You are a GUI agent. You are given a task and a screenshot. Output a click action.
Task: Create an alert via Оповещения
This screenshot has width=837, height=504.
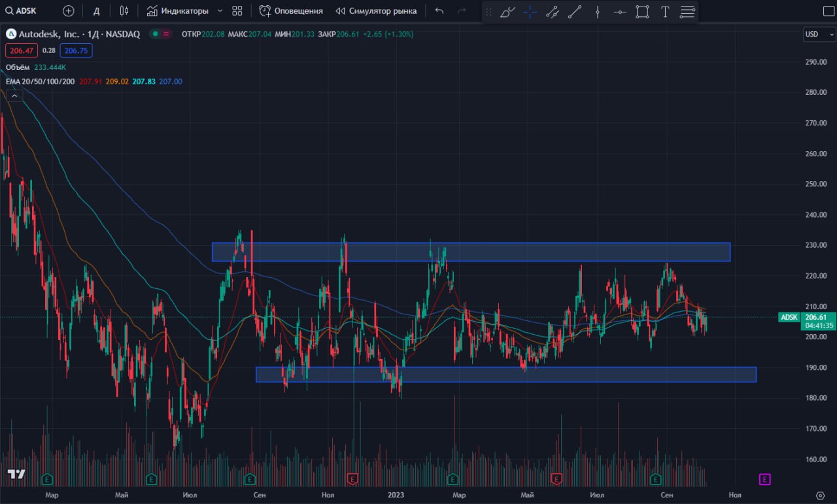pos(291,11)
